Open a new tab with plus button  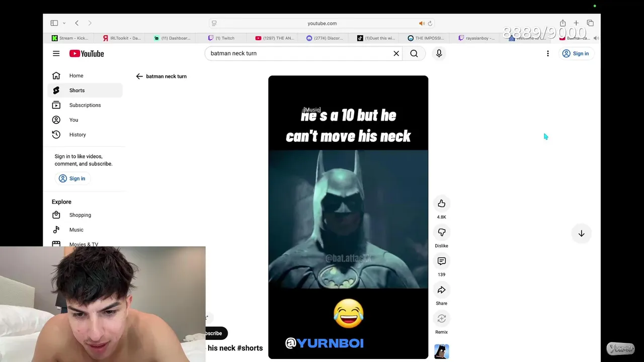coord(576,23)
